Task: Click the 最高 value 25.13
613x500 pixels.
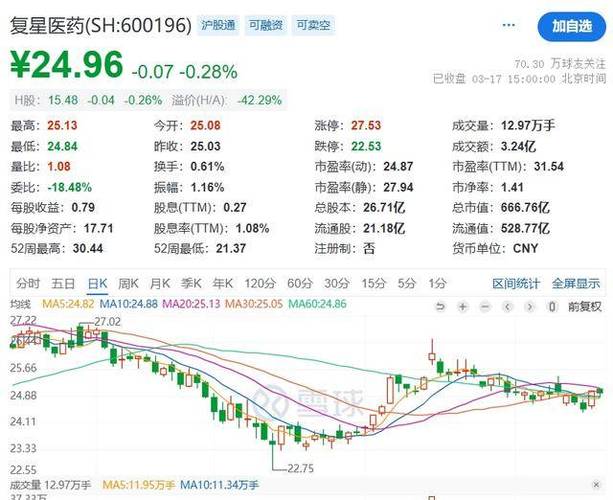Action: [62, 125]
